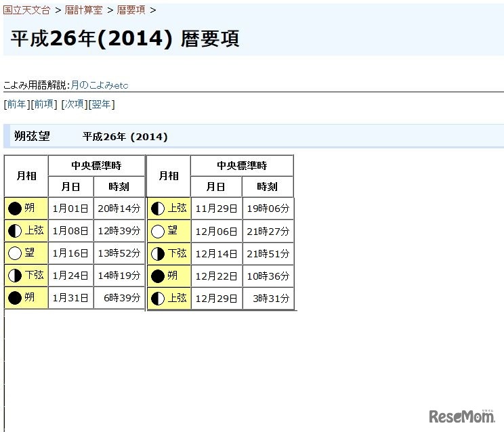Click full moon icon in 1月16日 row
This screenshot has width=504, height=432.
[15, 253]
